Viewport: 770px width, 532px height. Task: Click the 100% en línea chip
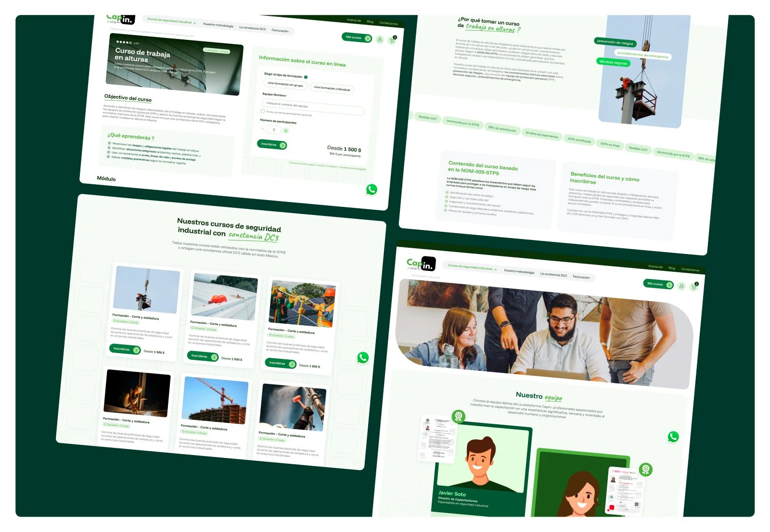[610, 144]
